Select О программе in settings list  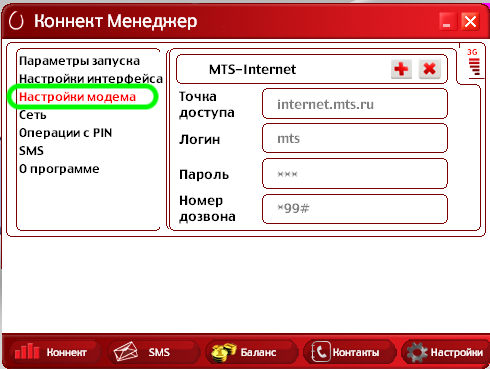point(59,169)
